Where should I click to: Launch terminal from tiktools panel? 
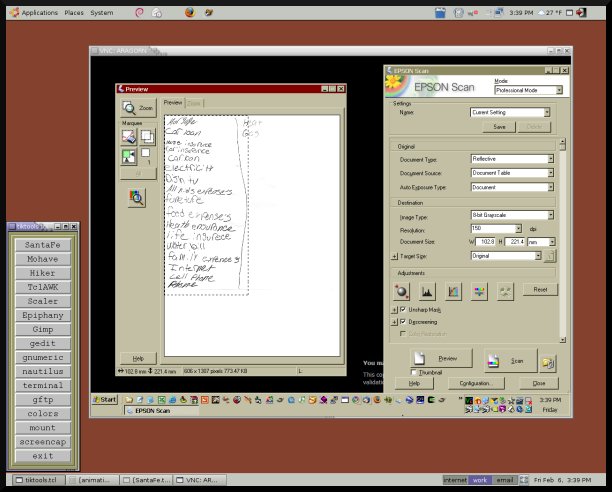43,385
